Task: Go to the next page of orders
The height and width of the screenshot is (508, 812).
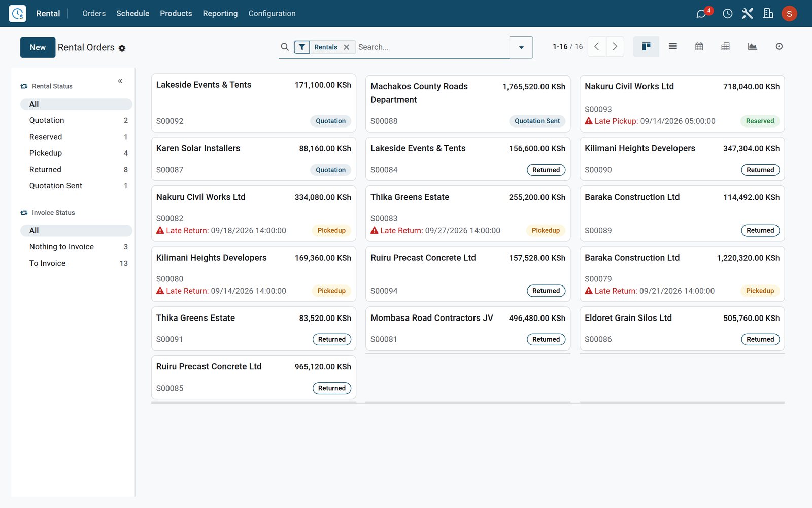Action: pos(615,47)
